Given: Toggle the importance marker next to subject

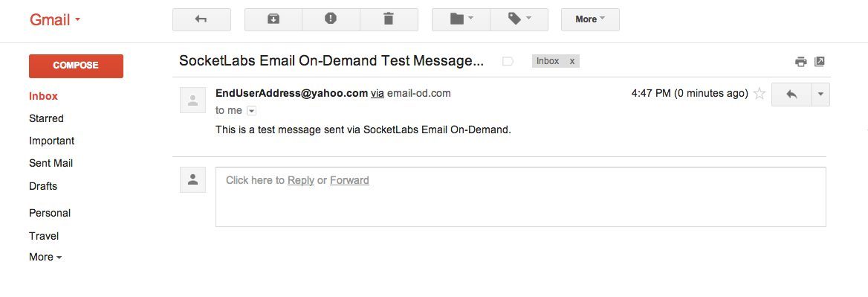Looking at the screenshot, I should [508, 62].
